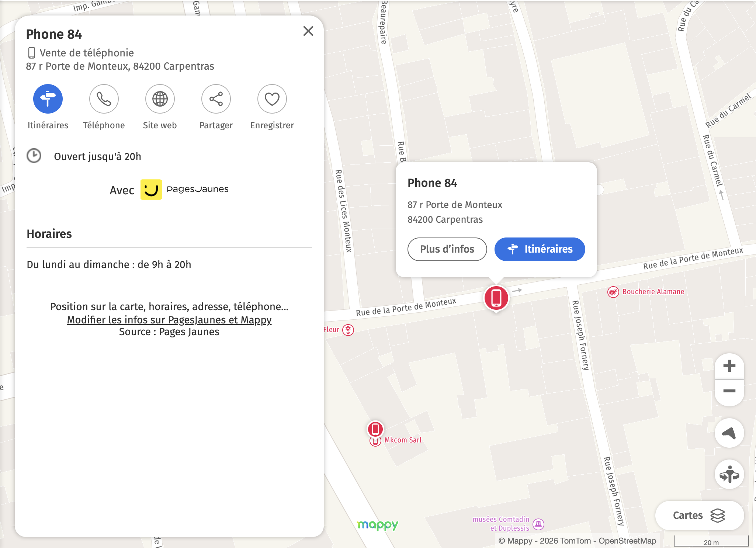
Task: Select the Itinéraires directions icon
Action: tap(48, 98)
